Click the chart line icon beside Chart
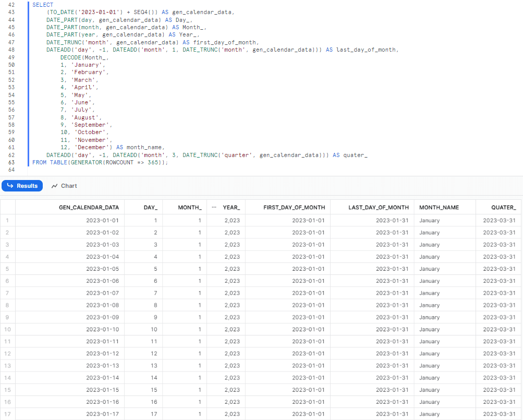The image size is (523, 420). point(55,186)
